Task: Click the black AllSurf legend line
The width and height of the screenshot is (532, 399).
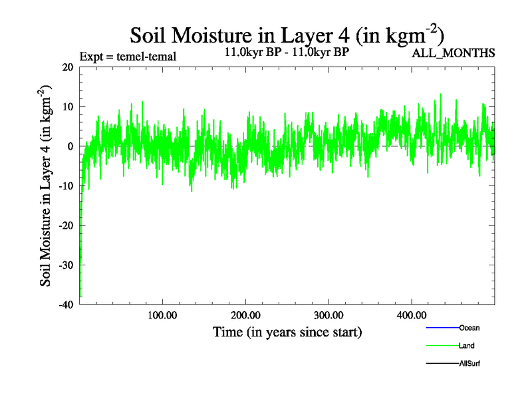Action: tap(442, 364)
